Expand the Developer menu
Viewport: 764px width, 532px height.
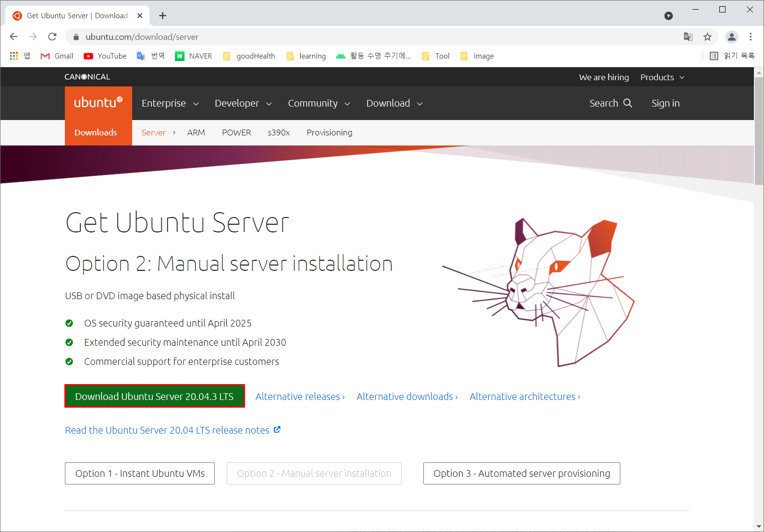[243, 103]
